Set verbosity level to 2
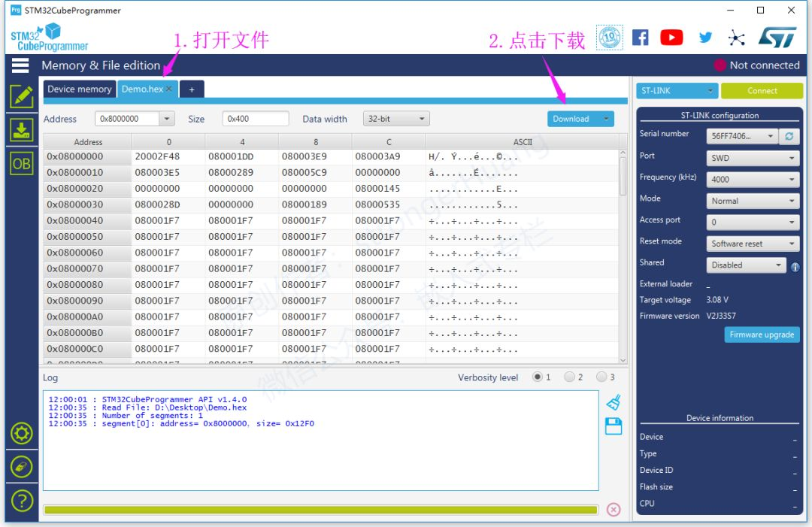 [x=569, y=377]
